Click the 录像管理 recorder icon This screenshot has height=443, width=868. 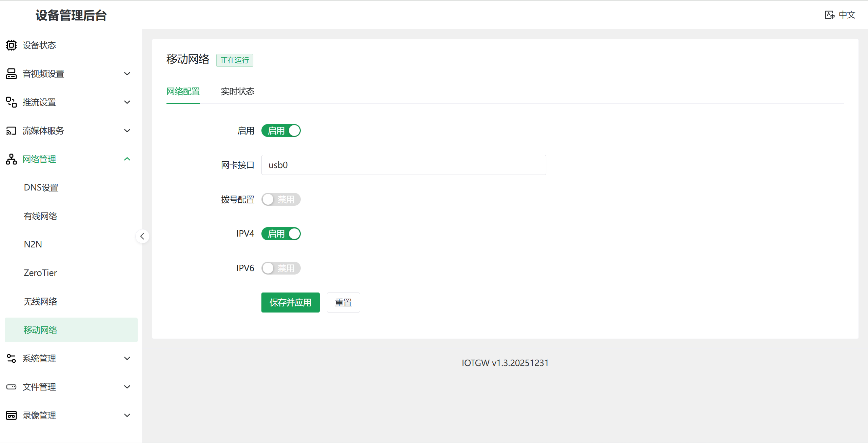pyautogui.click(x=11, y=415)
